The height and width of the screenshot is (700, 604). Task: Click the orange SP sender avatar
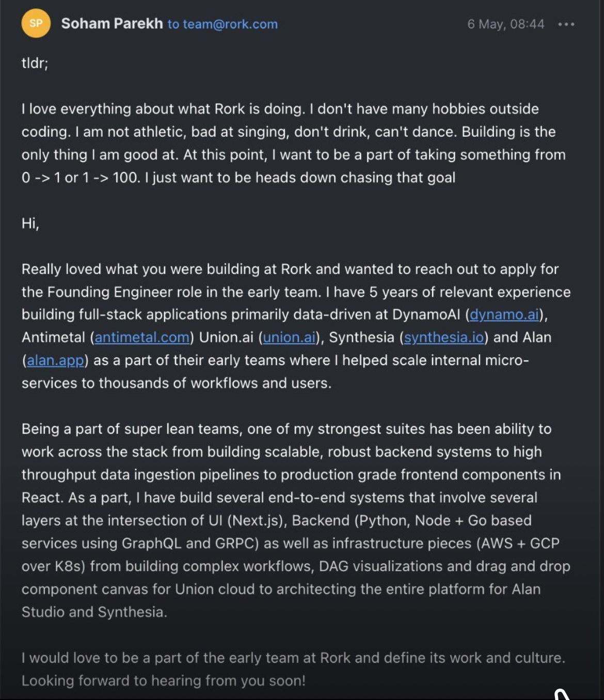point(36,23)
